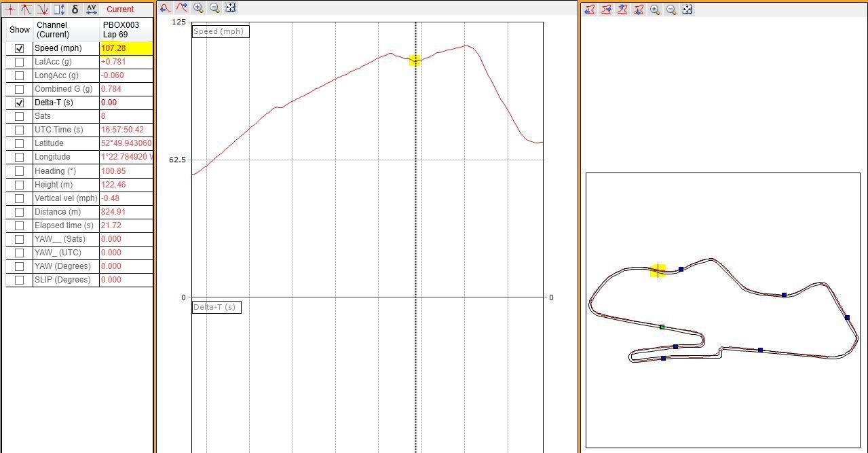
Task: Show the Height (m) channel
Action: pos(20,185)
